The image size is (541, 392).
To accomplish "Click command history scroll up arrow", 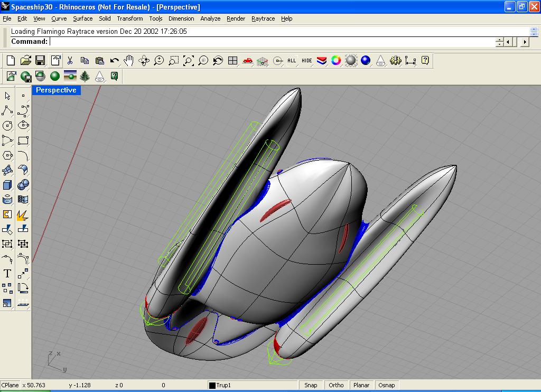I will 534,30.
